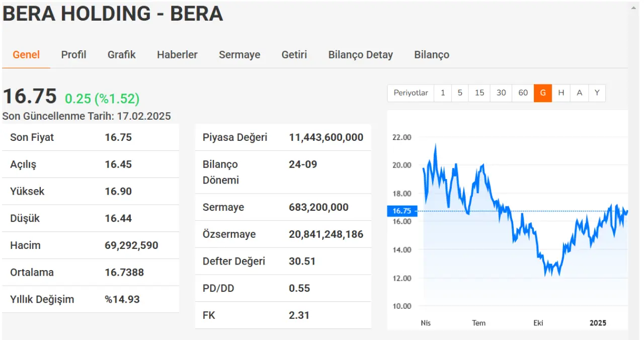This screenshot has width=644, height=340.
Task: Click the Özsermaye value 20,841,248,186
Action: pos(326,234)
